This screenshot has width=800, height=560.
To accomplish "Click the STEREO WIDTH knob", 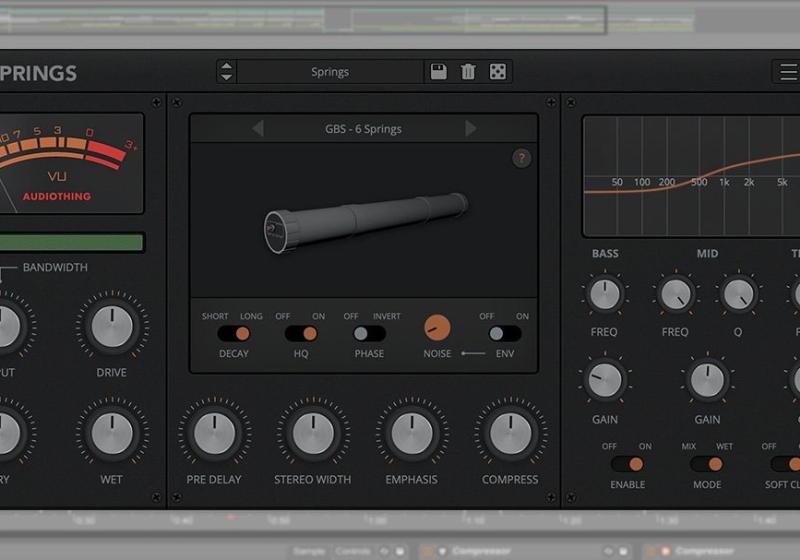I will [x=313, y=434].
